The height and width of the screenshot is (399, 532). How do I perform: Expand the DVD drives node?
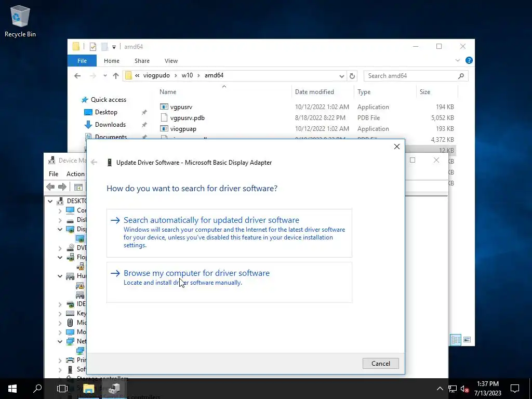point(60,248)
